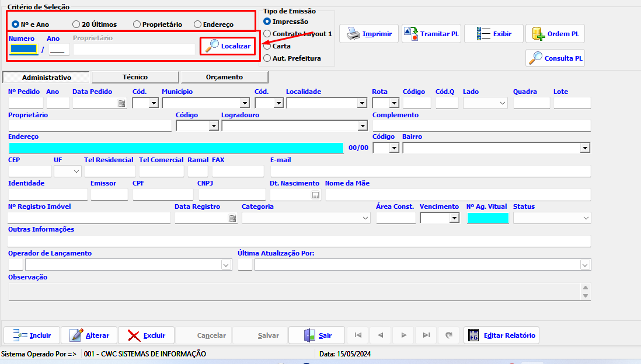Image resolution: width=641 pixels, height=364 pixels.
Task: Open the Editar Relatório editor
Action: [x=501, y=335]
